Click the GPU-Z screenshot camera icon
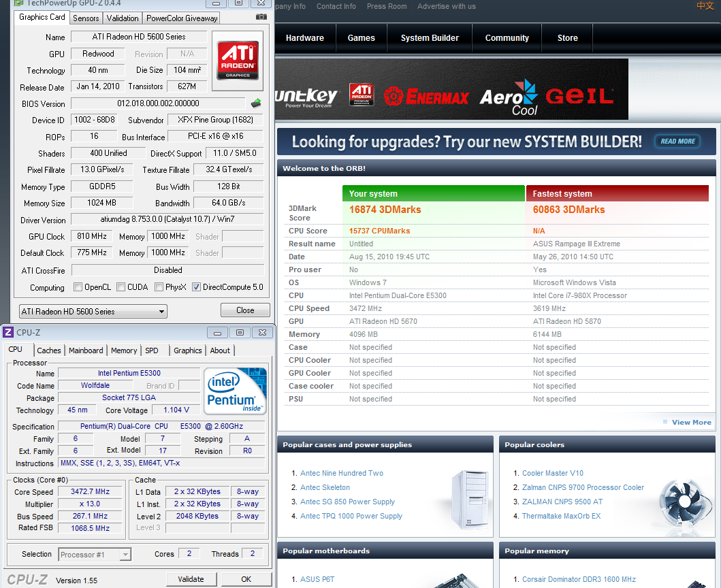 click(261, 17)
